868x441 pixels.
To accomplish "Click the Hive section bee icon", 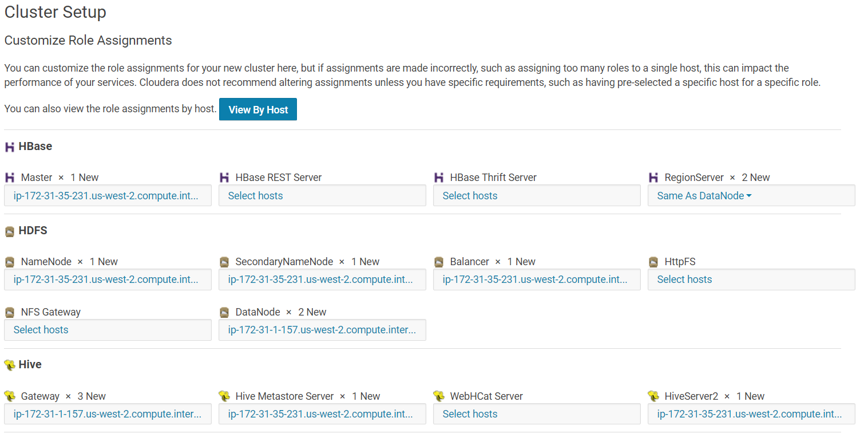I will (10, 365).
